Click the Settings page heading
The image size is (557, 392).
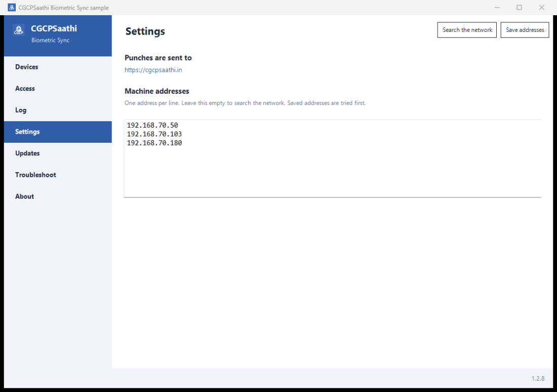145,31
